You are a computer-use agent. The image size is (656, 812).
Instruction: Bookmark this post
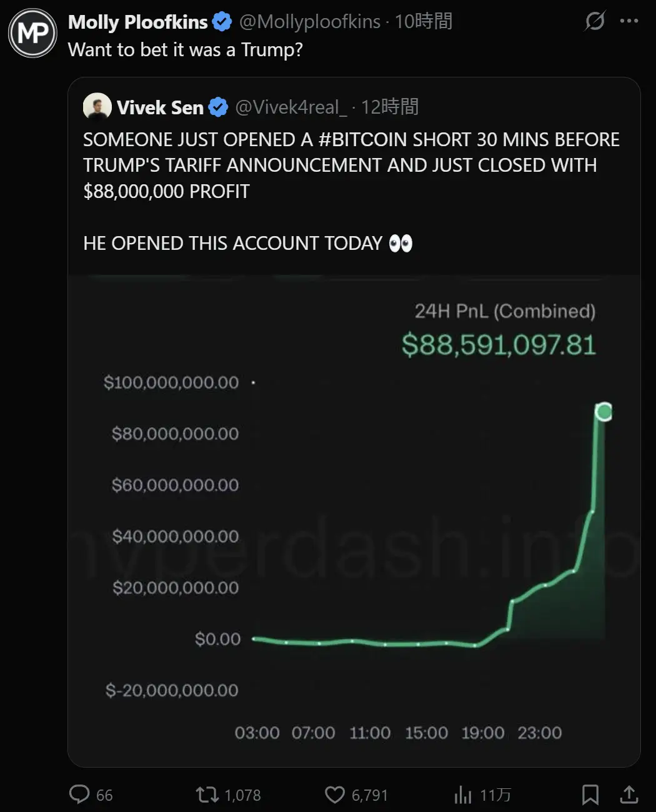click(x=590, y=795)
